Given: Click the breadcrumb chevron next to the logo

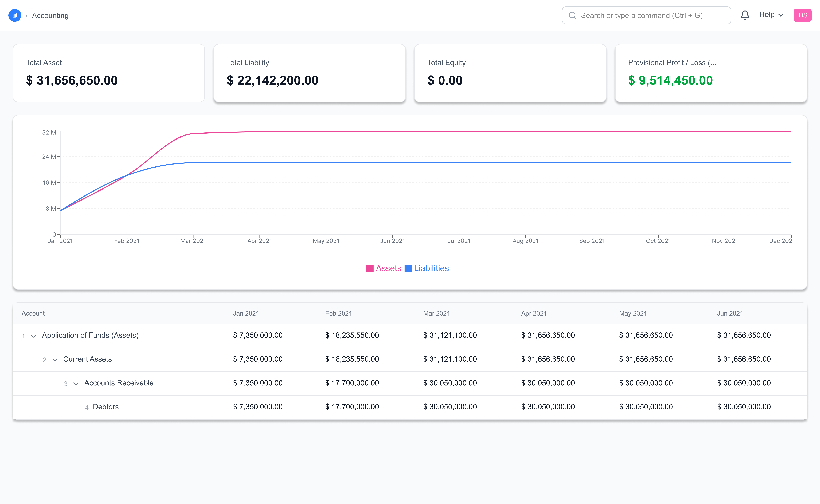Looking at the screenshot, I should tap(26, 15).
